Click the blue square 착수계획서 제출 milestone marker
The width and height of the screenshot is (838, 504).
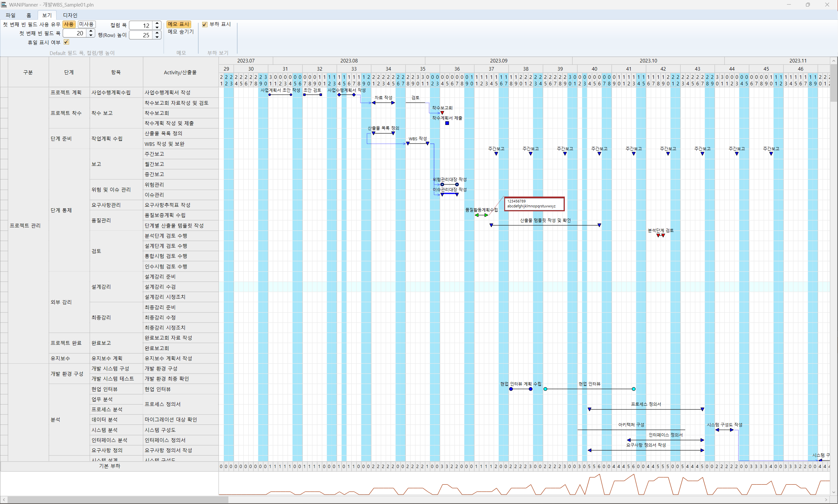(447, 123)
